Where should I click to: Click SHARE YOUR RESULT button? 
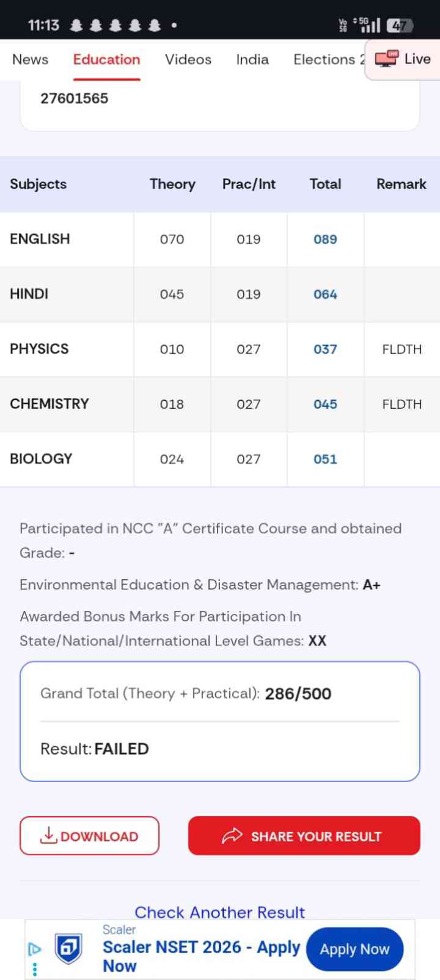[304, 836]
